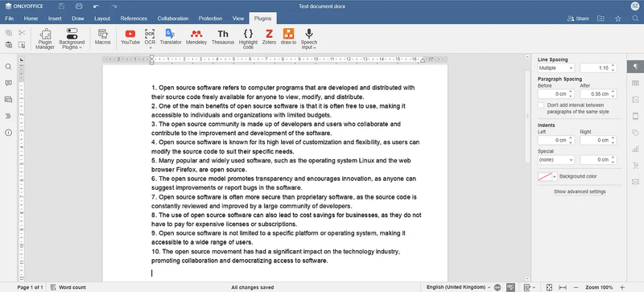The width and height of the screenshot is (644, 292).
Task: Open the Background color dropdown arrow
Action: [555, 177]
